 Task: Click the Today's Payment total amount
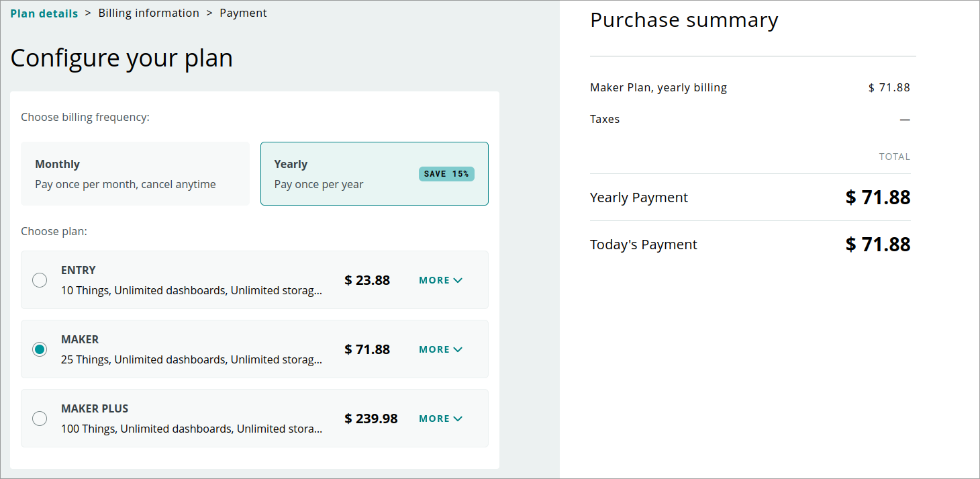(x=877, y=245)
